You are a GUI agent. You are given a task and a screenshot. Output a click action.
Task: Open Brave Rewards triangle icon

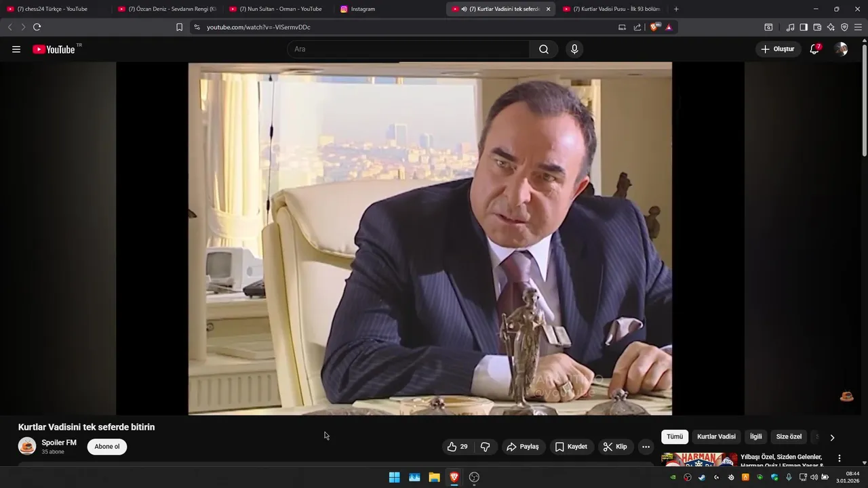(x=669, y=27)
